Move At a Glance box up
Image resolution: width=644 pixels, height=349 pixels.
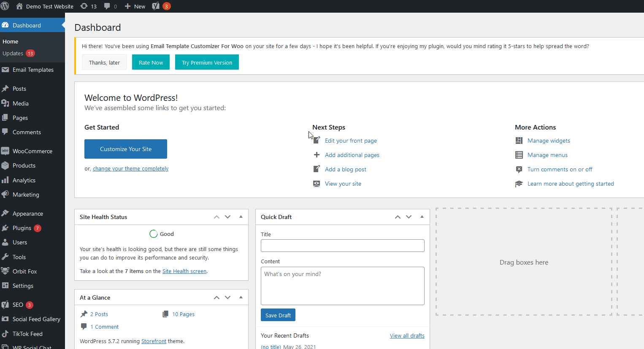pyautogui.click(x=216, y=298)
